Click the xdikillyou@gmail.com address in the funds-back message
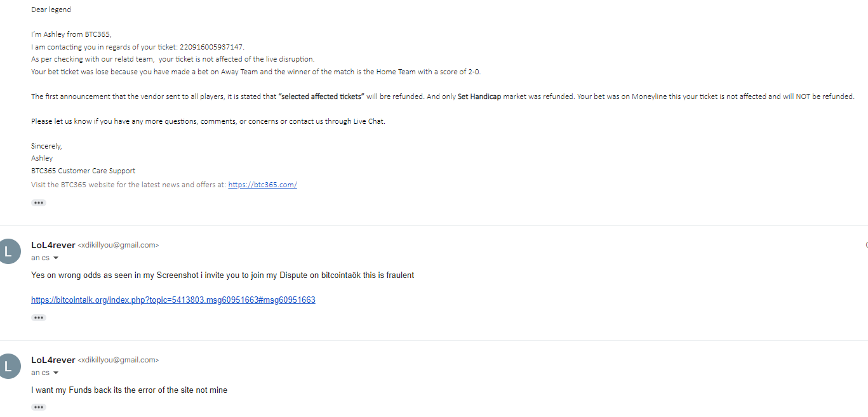Image resolution: width=868 pixels, height=417 pixels. click(118, 360)
